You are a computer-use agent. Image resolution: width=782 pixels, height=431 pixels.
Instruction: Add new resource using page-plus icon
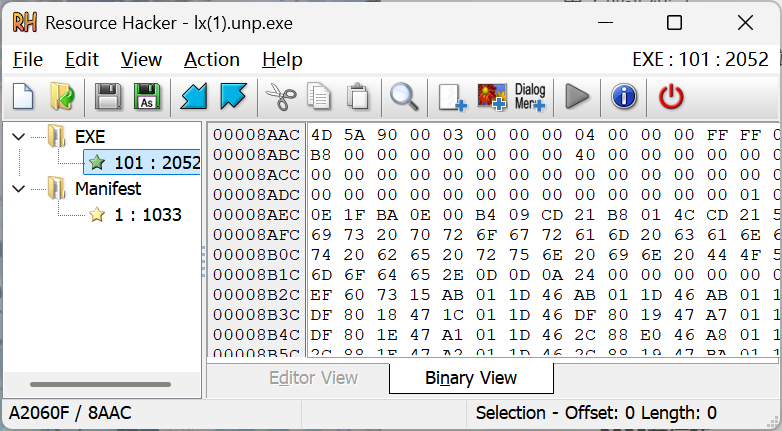(452, 97)
